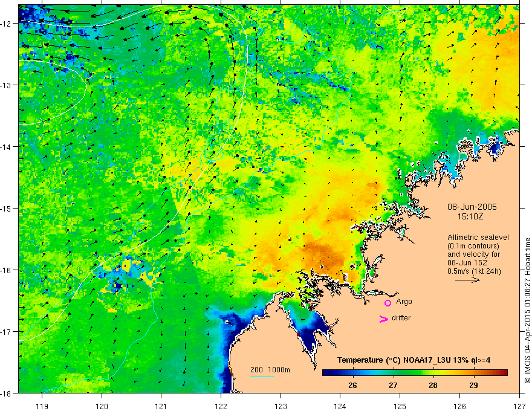Click the '08-Jun 15Z' caption line
This screenshot has height=411, width=532.
[466, 263]
